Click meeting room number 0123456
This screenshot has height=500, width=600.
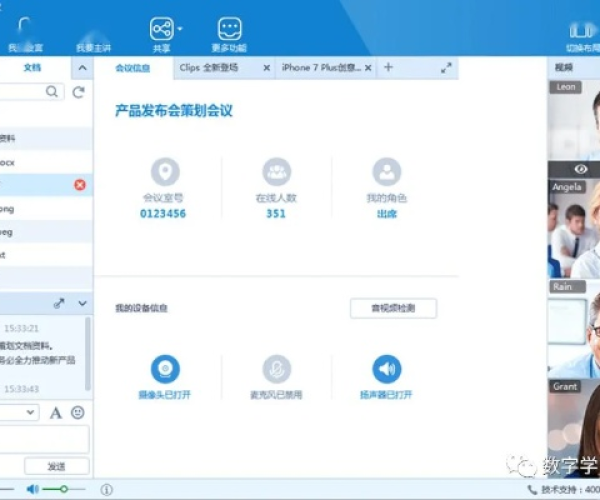point(163,213)
